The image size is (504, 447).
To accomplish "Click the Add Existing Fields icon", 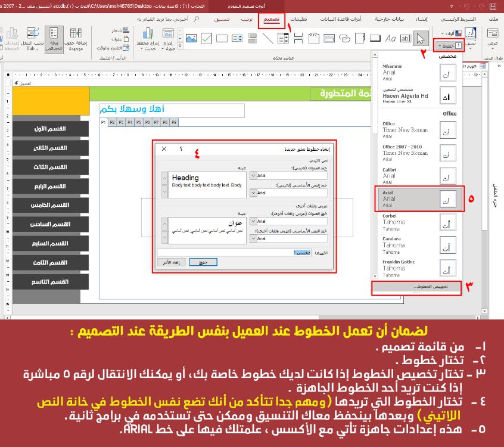I will pyautogui.click(x=76, y=39).
